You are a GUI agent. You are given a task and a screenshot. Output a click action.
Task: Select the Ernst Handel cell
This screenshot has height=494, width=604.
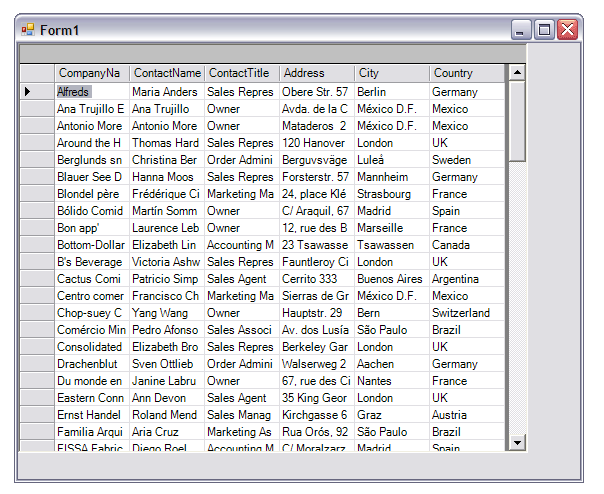point(92,415)
